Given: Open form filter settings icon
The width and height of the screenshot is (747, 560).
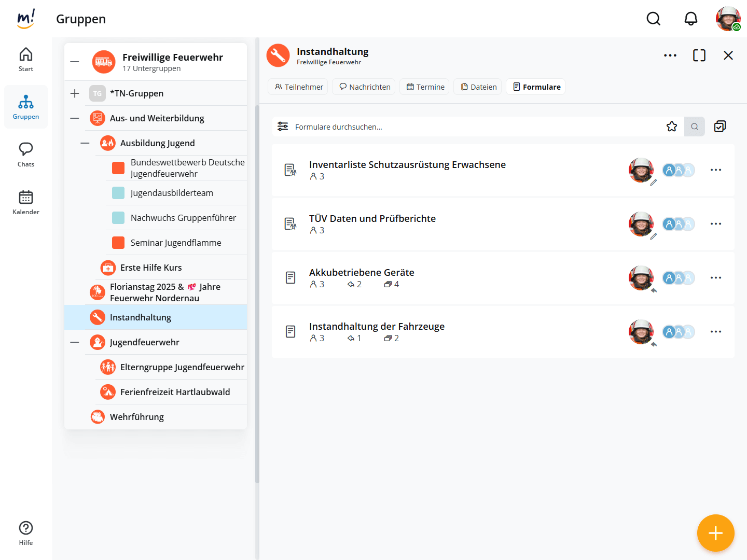Looking at the screenshot, I should coord(283,127).
